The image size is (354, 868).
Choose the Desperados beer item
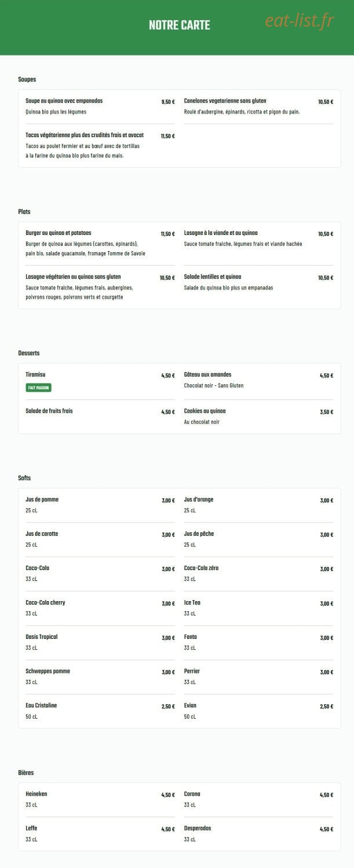click(258, 833)
